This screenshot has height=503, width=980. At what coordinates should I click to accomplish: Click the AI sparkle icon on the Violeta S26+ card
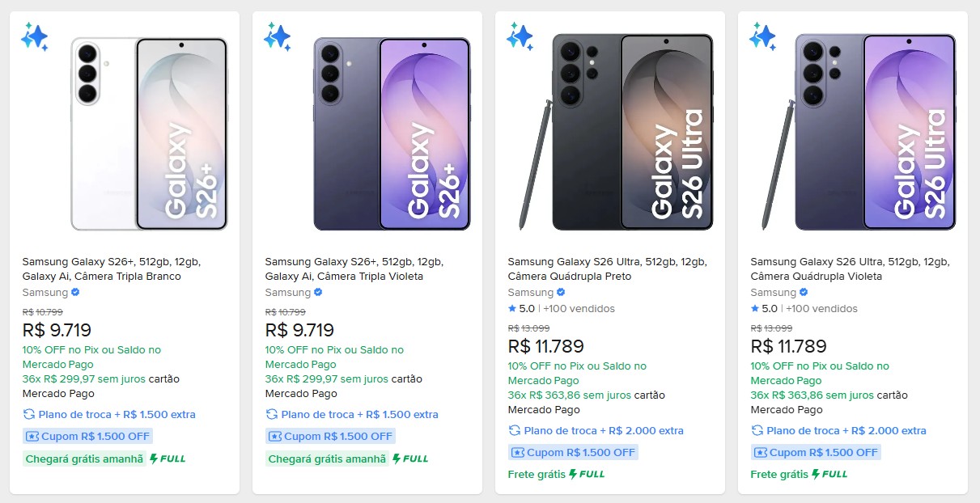point(279,36)
